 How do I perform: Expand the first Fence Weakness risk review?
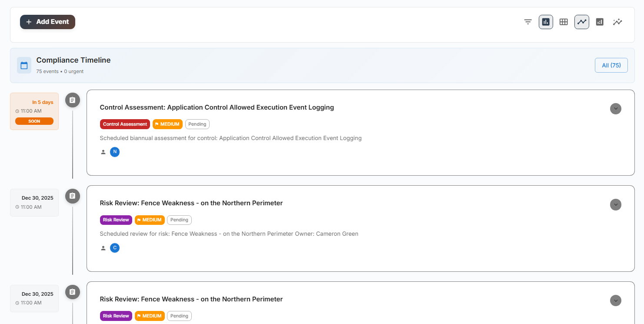click(x=615, y=204)
